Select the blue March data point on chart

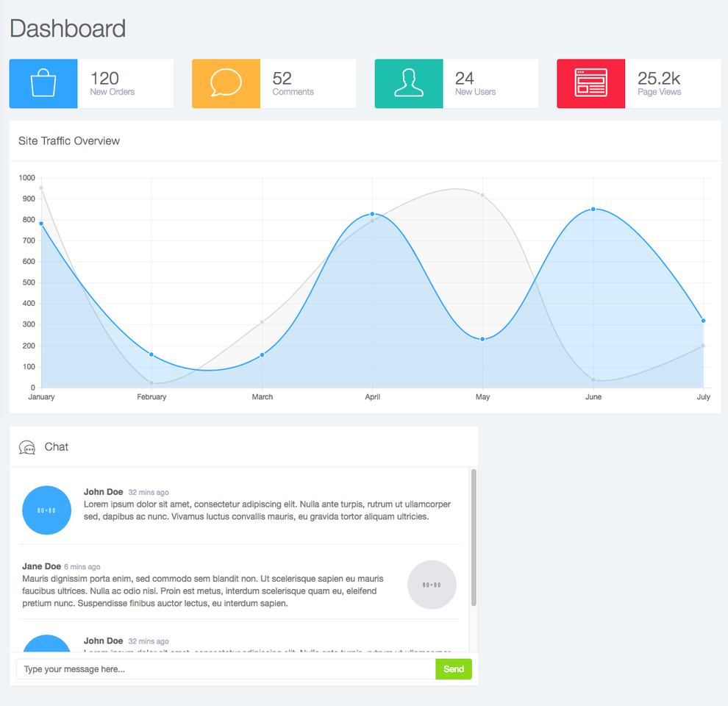click(263, 355)
